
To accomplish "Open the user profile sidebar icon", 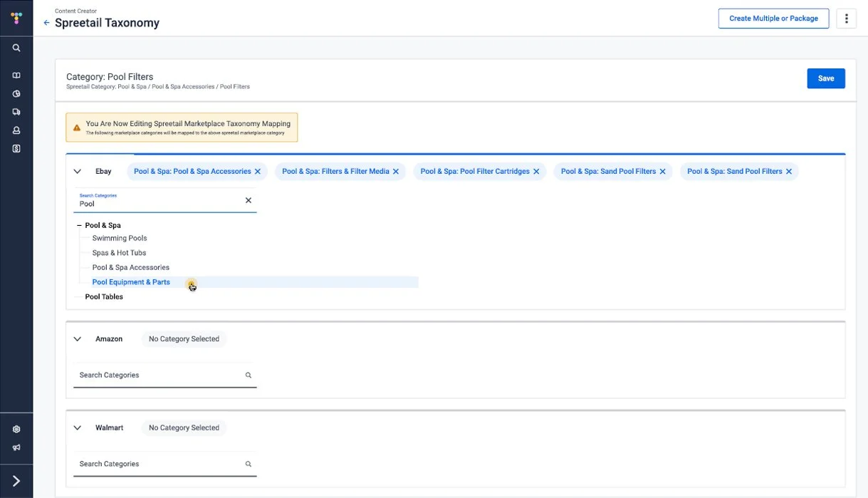I will 16,130.
